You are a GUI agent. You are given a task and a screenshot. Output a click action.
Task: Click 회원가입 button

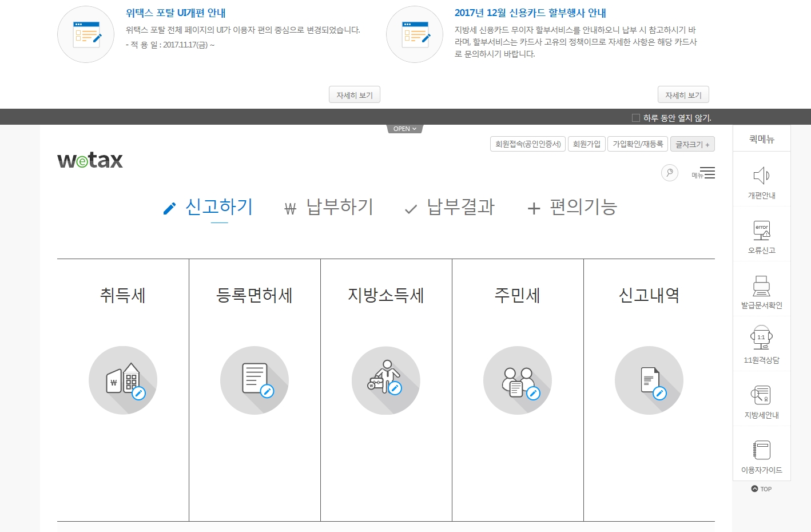point(586,144)
